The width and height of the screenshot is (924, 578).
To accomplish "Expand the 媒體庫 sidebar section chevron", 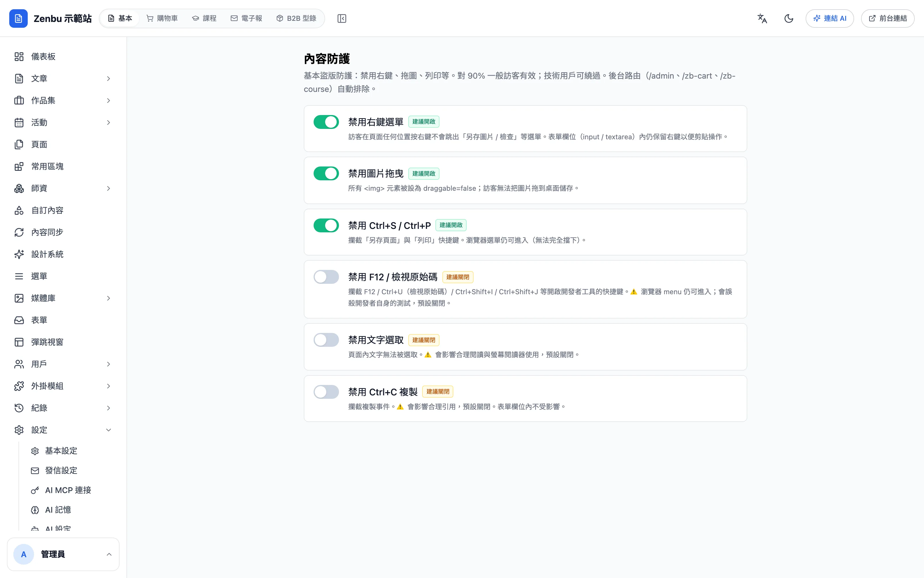I will click(109, 298).
